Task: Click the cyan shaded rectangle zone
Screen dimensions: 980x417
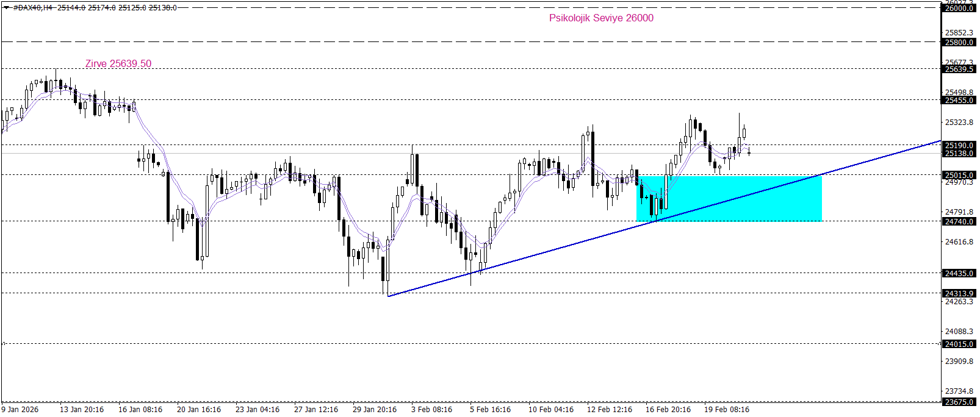Action: click(729, 199)
